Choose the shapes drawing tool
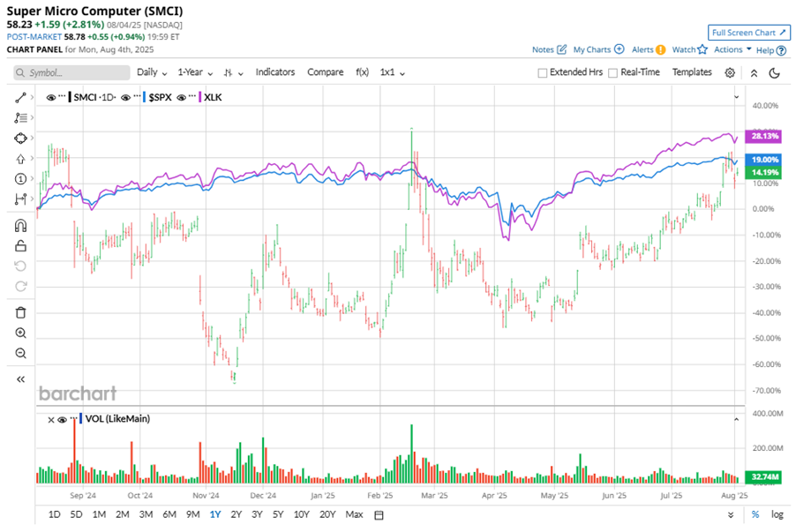796x532 pixels. [x=20, y=139]
